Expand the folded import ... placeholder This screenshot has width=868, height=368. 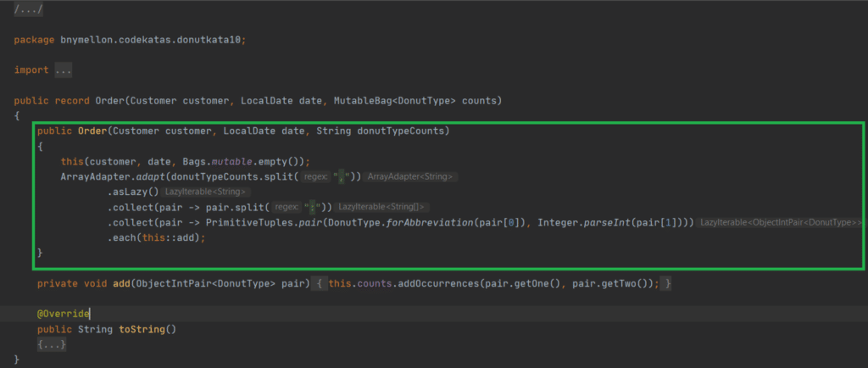[x=63, y=71]
